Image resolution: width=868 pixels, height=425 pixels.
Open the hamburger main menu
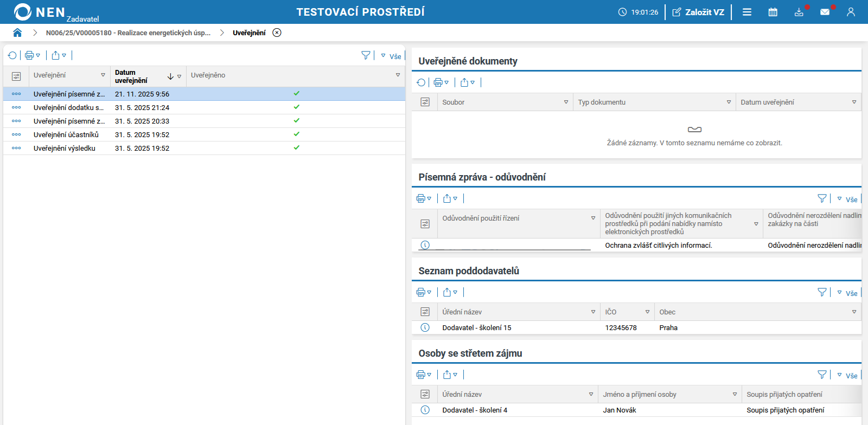click(x=747, y=12)
